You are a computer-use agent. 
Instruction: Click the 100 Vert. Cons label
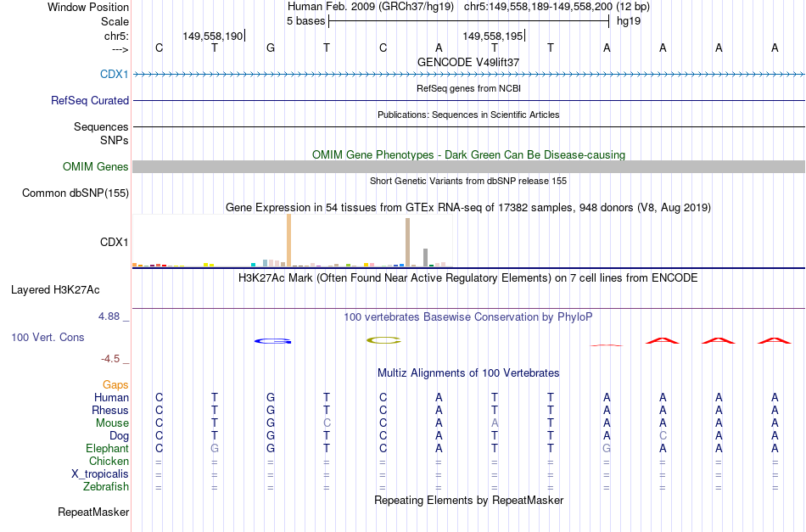click(48, 337)
